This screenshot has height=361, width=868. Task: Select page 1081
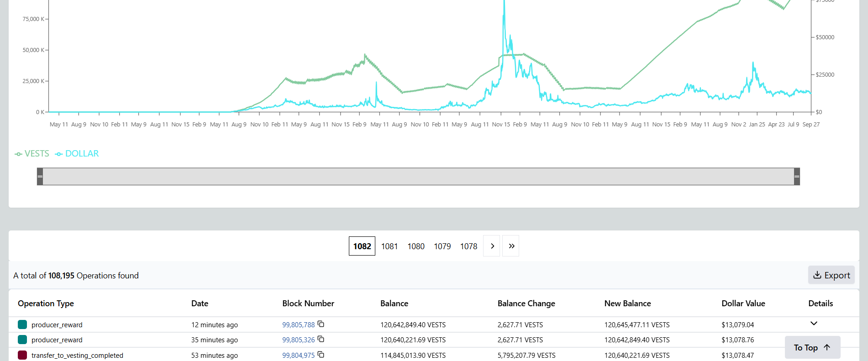pos(389,246)
